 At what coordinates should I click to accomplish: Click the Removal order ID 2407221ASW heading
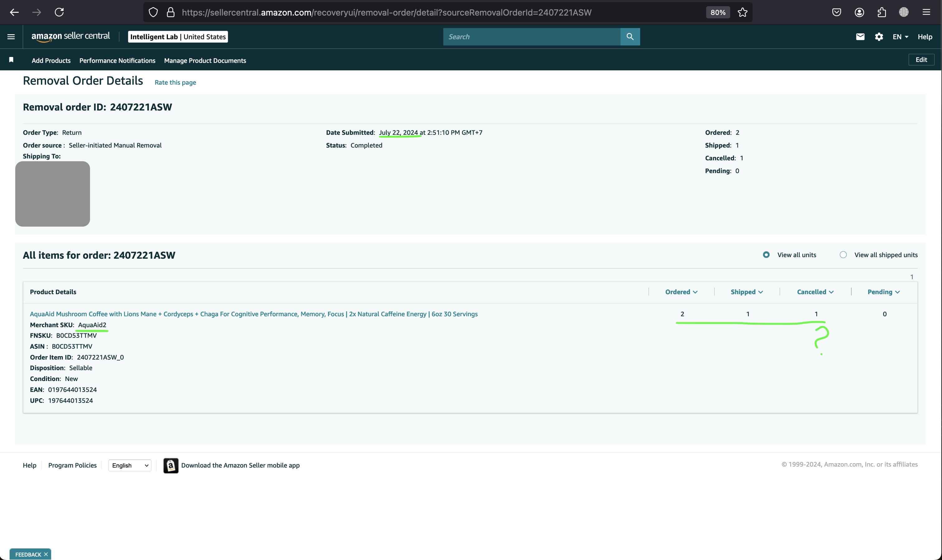click(x=98, y=107)
